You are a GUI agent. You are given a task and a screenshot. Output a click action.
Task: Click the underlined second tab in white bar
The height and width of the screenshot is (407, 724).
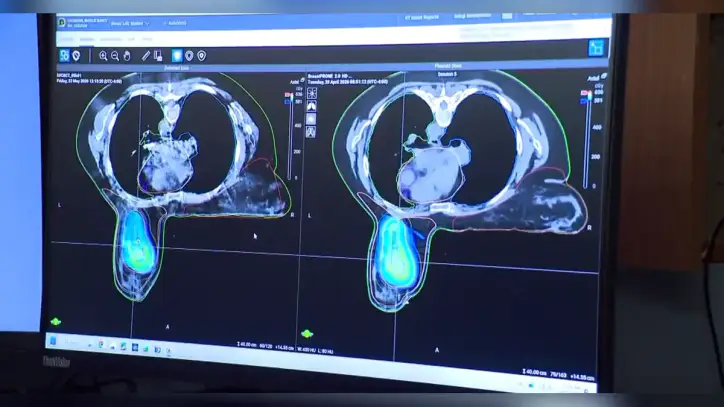[x=87, y=40]
